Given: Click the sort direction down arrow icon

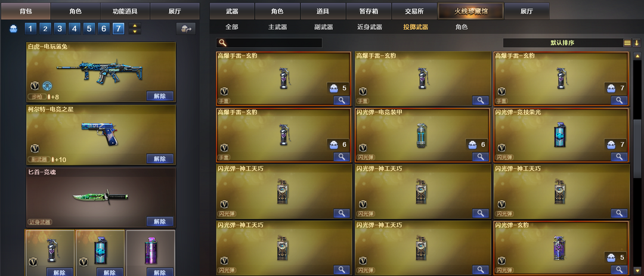Looking at the screenshot, I should click(x=637, y=43).
